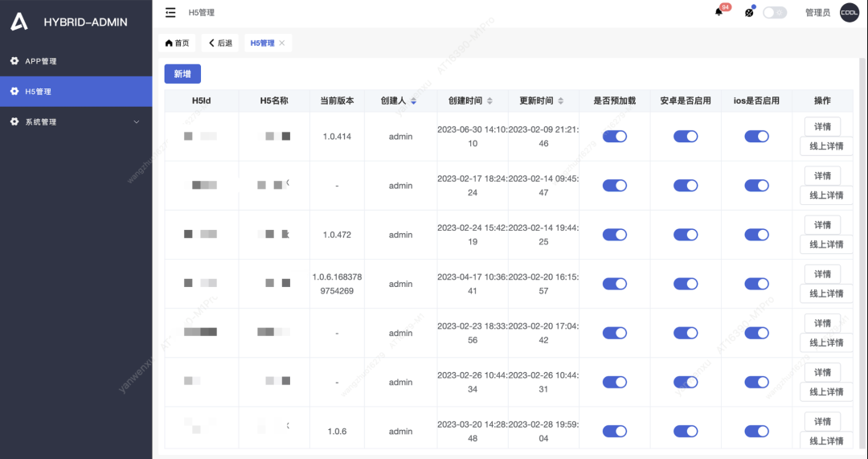Close the H5管理 tab with its X
Viewport: 868px width, 459px height.
(x=282, y=43)
